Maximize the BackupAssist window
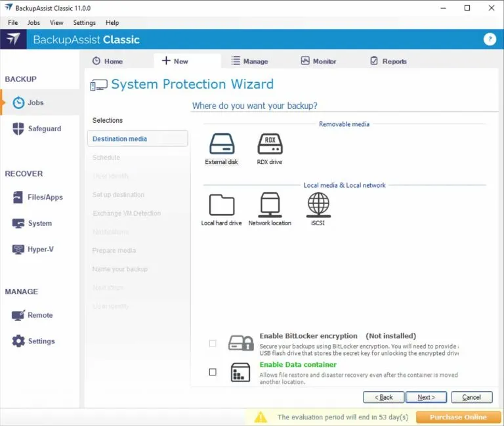This screenshot has height=426, width=504. pos(467,8)
